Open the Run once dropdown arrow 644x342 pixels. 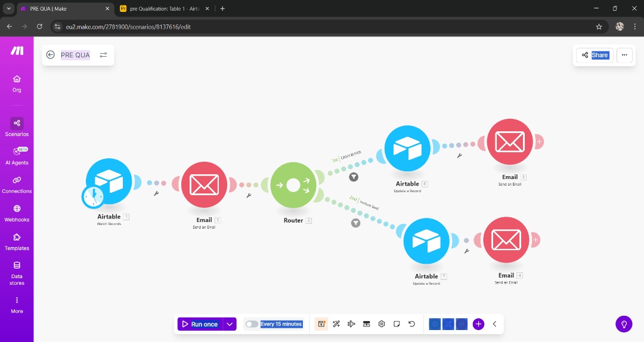(x=230, y=324)
